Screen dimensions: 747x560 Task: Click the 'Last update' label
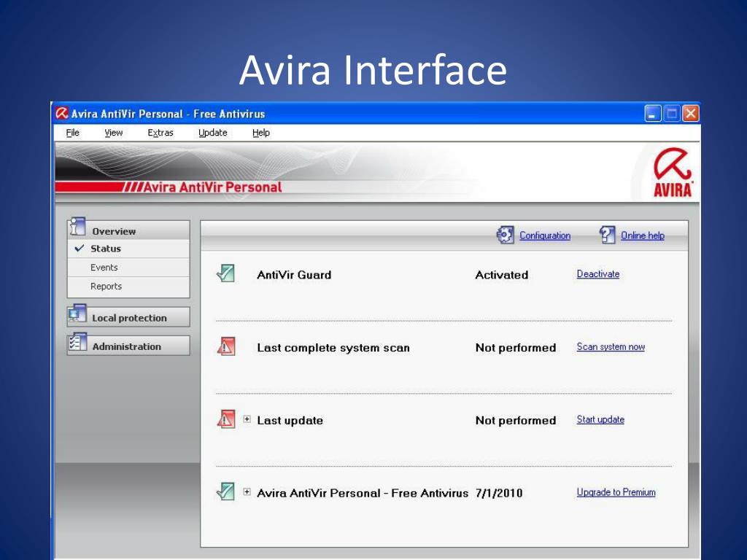tap(290, 421)
